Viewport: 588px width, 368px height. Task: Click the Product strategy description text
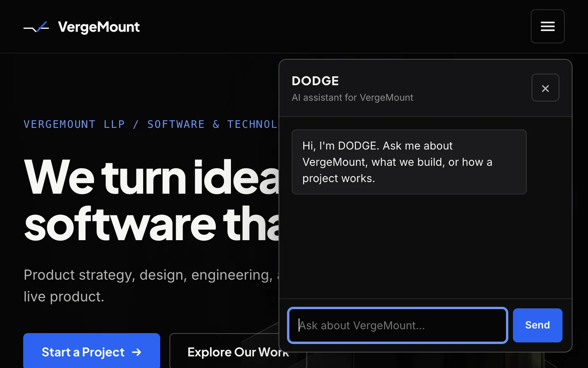[151, 286]
